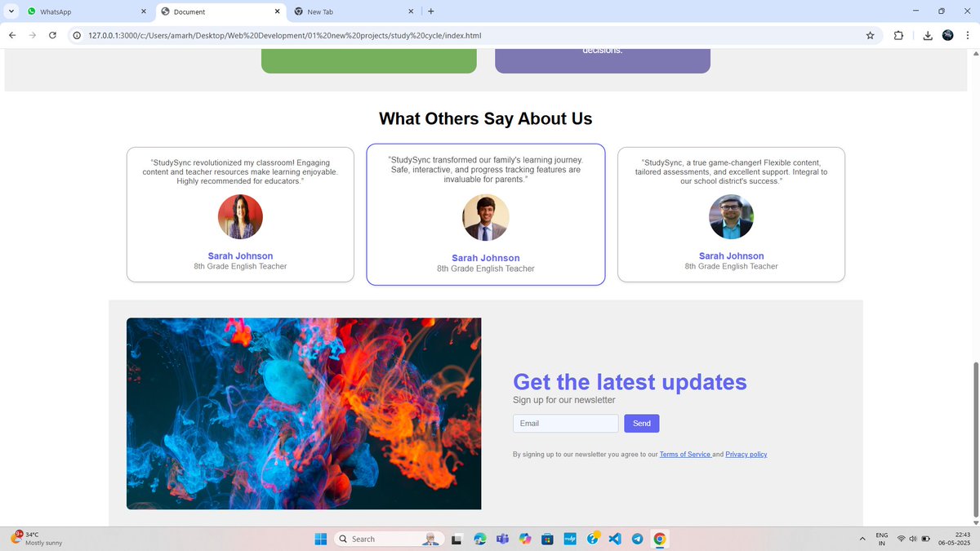The height and width of the screenshot is (551, 980).
Task: Close the New Tab tab
Action: pos(410,11)
